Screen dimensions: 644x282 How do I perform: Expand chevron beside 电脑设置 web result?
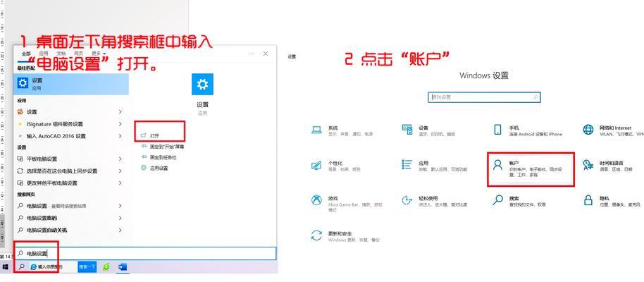[120, 206]
